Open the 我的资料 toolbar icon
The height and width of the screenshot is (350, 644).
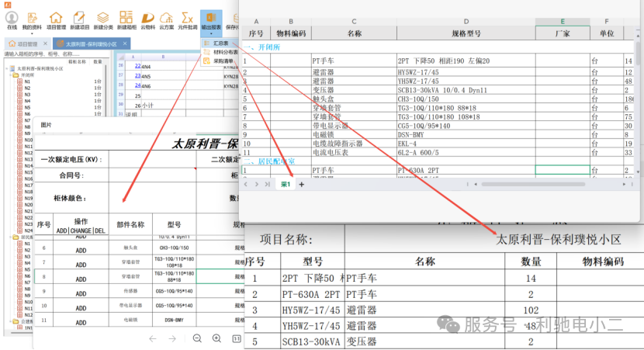tap(32, 20)
